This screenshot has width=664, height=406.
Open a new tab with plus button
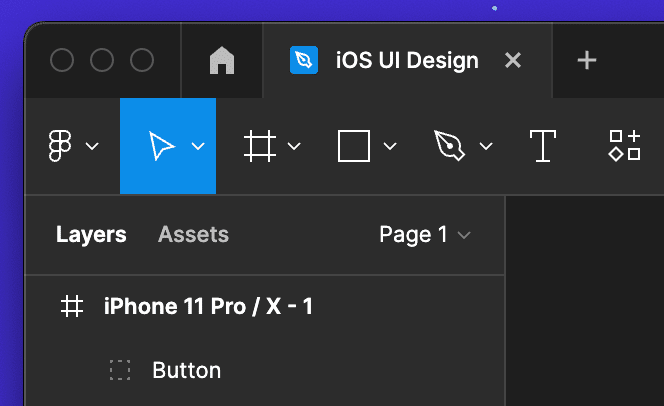[x=587, y=61]
